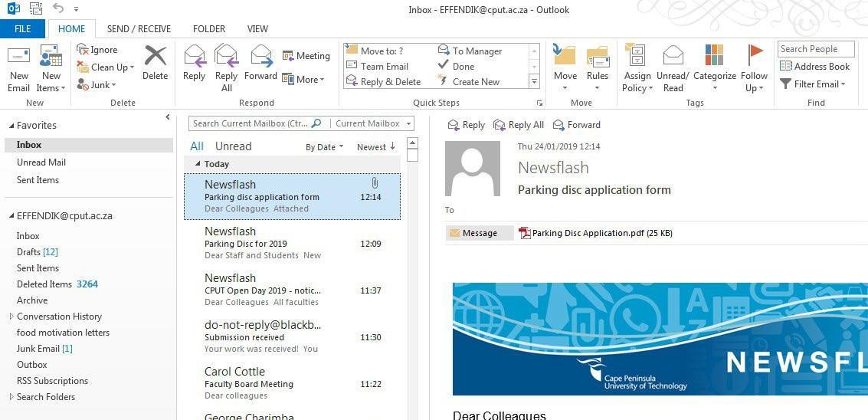
Task: Click Reply All in reading pane
Action: [x=518, y=125]
